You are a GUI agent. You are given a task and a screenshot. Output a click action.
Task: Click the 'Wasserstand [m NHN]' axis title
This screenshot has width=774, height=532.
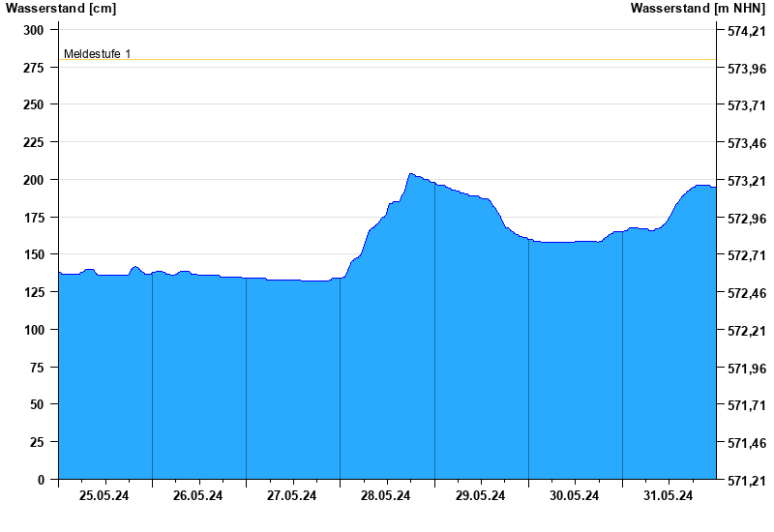pyautogui.click(x=698, y=9)
